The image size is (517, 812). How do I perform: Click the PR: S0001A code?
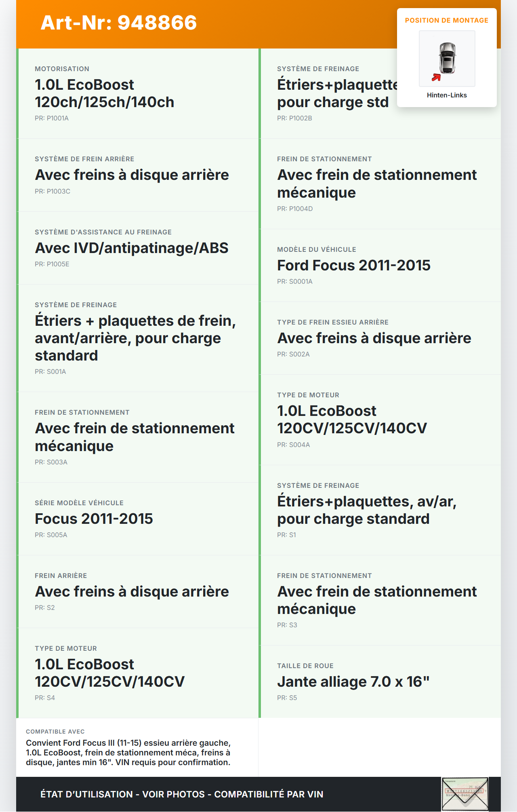295,282
